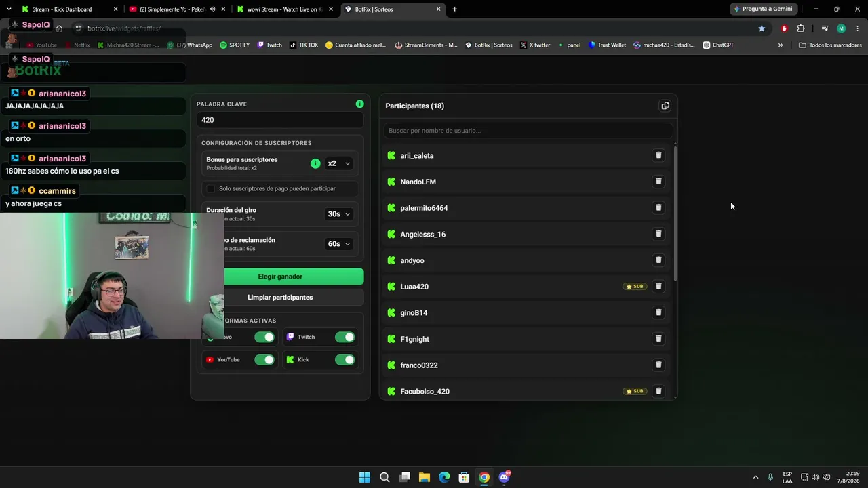Delete andyoo from the raffle

(658, 260)
